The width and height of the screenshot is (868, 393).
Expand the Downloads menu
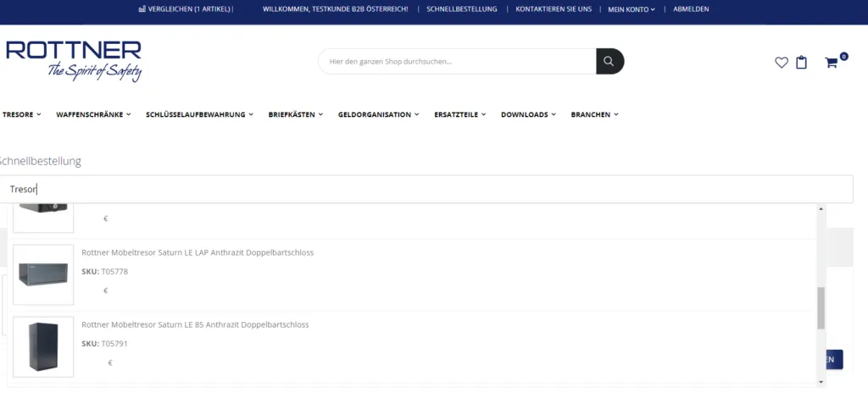(528, 114)
